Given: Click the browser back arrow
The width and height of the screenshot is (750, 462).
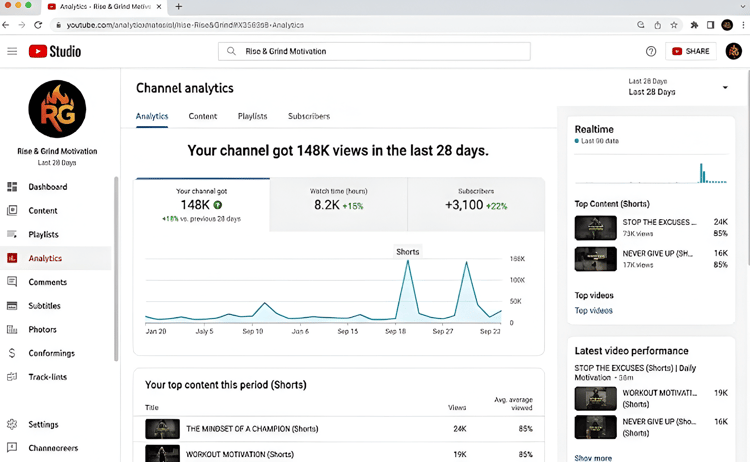Looking at the screenshot, I should click(x=6, y=25).
